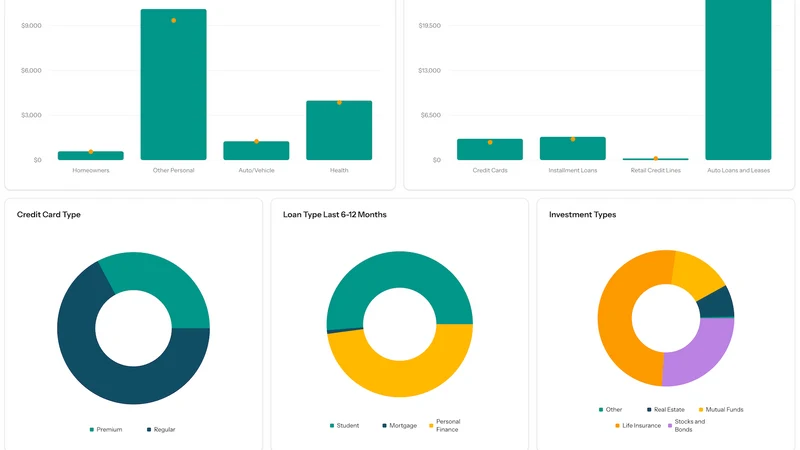Click the Credit Card Type title
800x450 pixels.
pyautogui.click(x=48, y=215)
